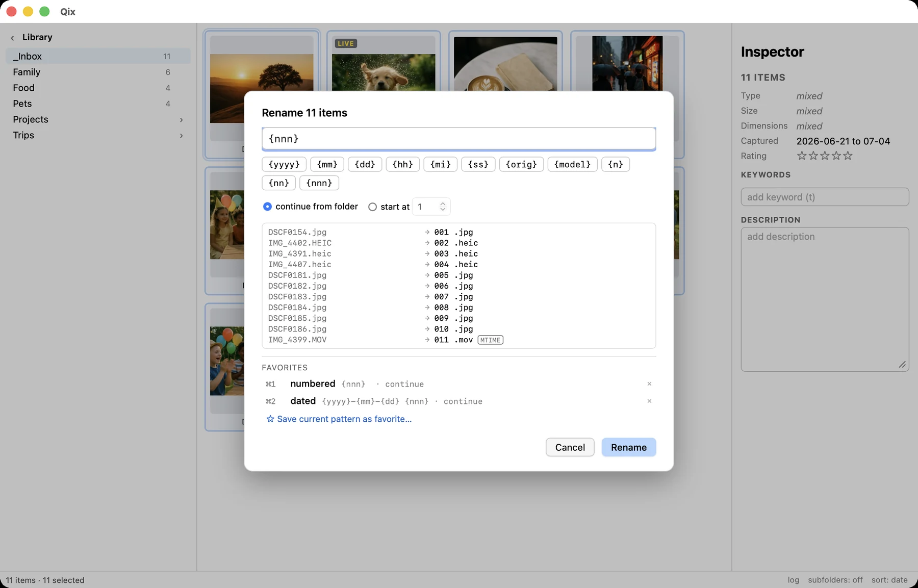Select the start at radio option
The height and width of the screenshot is (588, 918).
[372, 207]
